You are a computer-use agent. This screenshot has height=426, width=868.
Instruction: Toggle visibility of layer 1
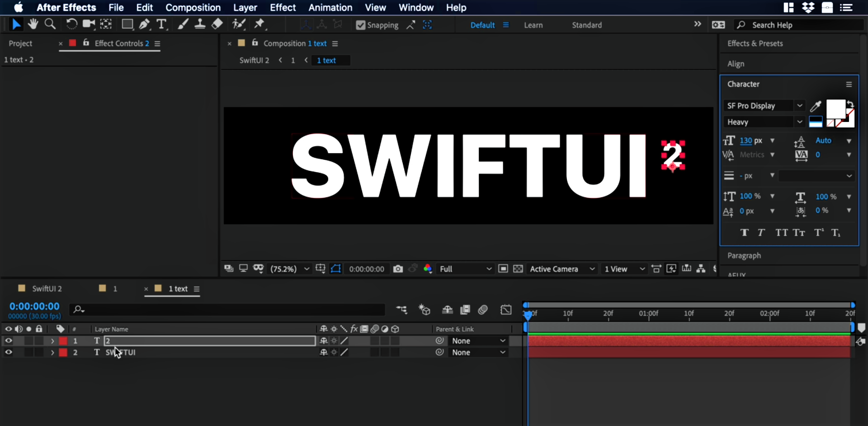coord(8,341)
